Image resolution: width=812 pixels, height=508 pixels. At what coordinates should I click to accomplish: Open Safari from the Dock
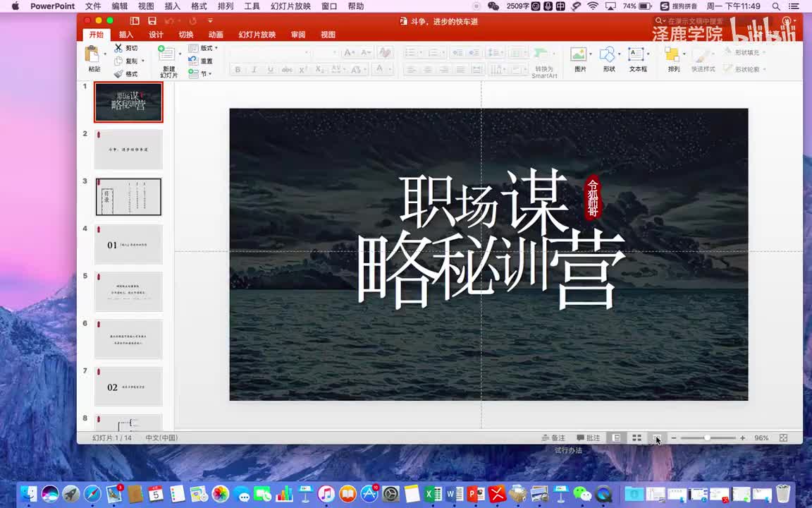(x=93, y=494)
